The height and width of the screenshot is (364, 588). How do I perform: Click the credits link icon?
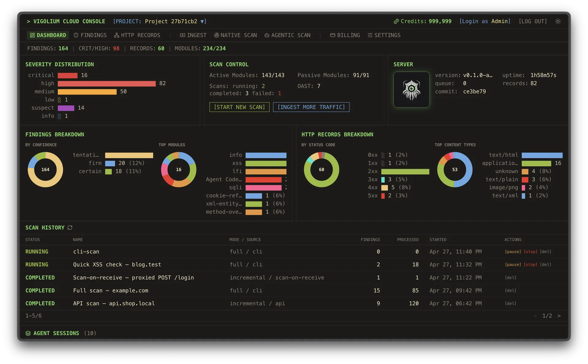(x=396, y=21)
